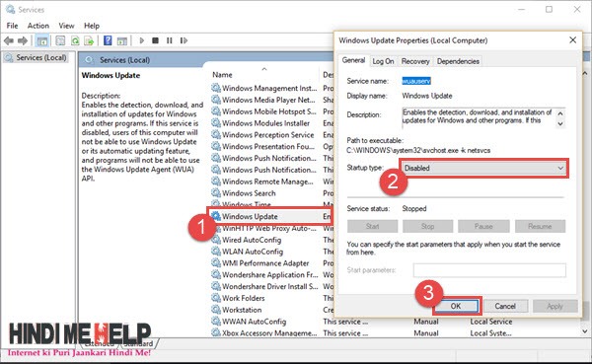This screenshot has width=592, height=364.
Task: Click the Start Service play icon
Action: pyautogui.click(x=141, y=40)
